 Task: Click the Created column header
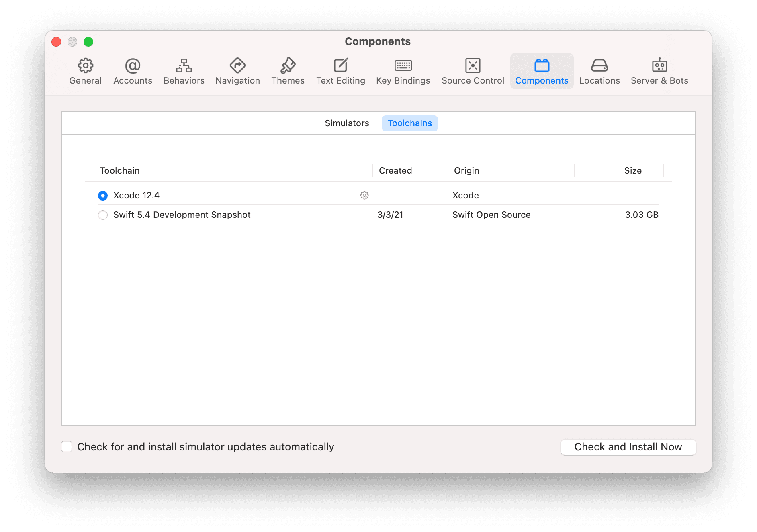pos(395,170)
